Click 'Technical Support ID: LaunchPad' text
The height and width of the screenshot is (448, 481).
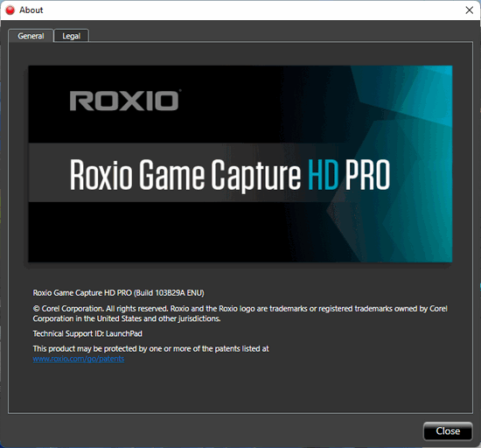coord(87,333)
